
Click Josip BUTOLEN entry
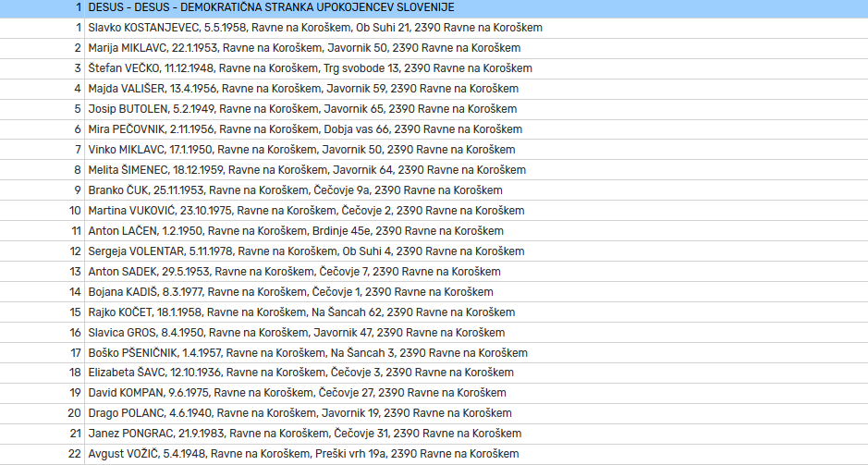click(x=434, y=109)
